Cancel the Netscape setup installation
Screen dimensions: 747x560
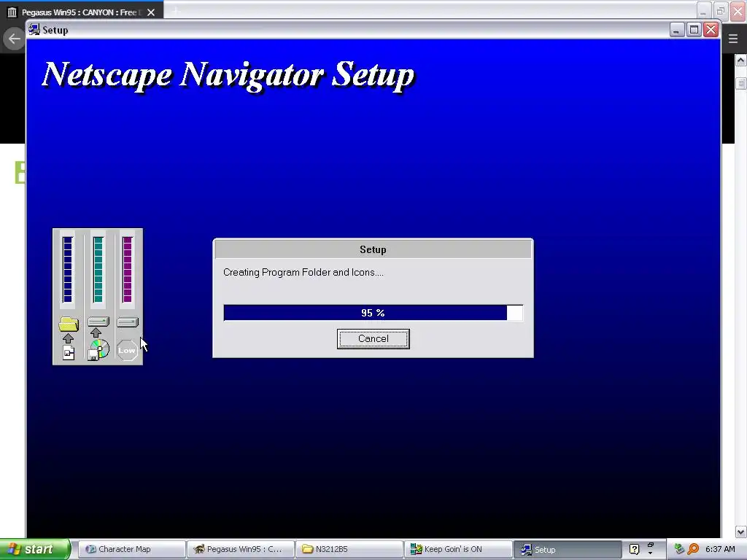373,338
